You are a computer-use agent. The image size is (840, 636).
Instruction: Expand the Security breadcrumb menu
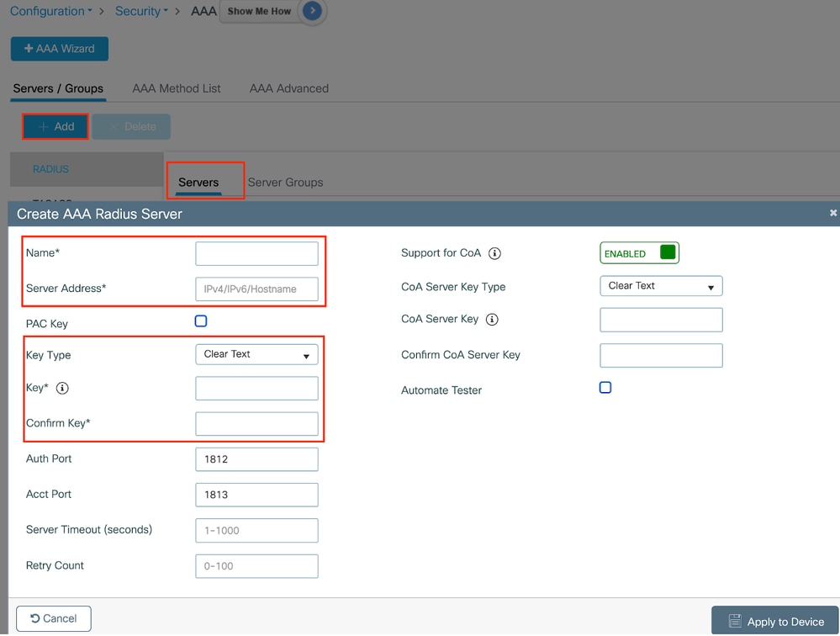pyautogui.click(x=141, y=11)
